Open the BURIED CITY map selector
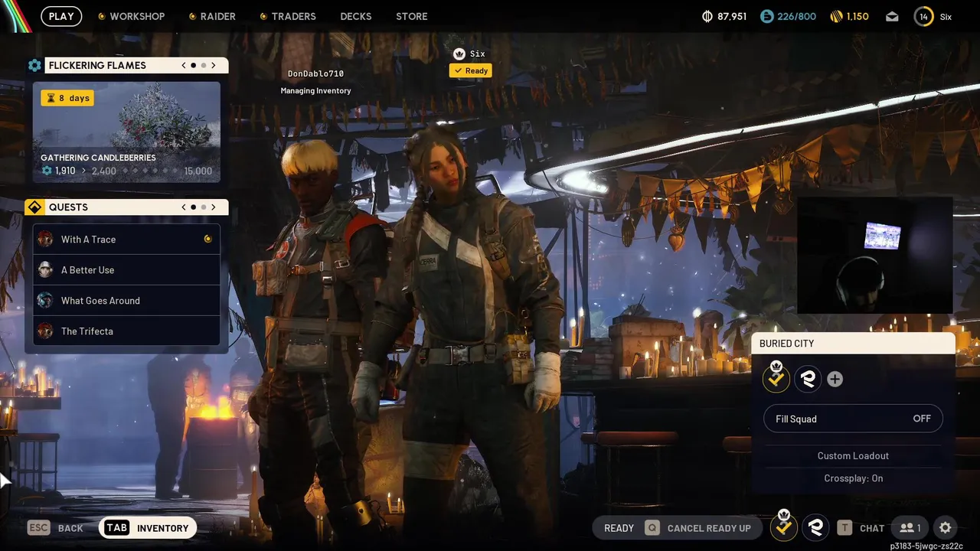Image resolution: width=980 pixels, height=551 pixels. [x=854, y=344]
